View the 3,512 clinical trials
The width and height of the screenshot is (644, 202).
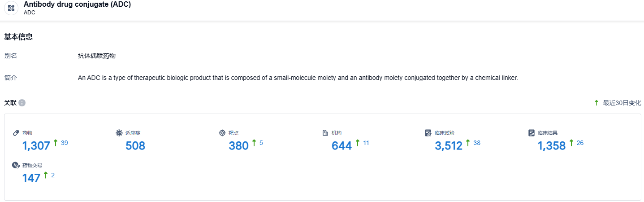point(448,146)
